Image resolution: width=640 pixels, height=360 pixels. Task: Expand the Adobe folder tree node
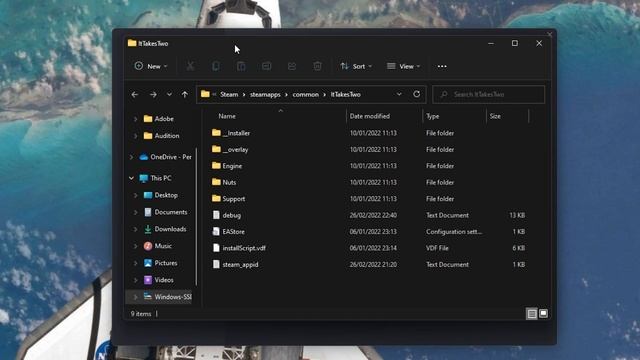pyautogui.click(x=136, y=119)
